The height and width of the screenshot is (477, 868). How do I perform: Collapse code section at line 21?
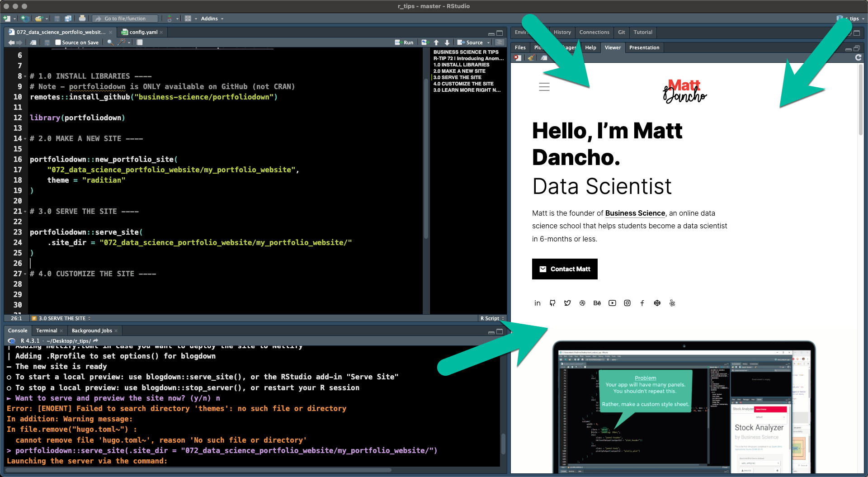tap(25, 212)
